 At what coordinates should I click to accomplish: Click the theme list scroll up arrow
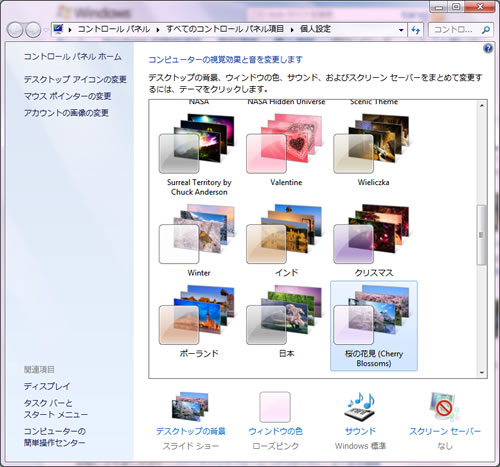click(x=482, y=105)
